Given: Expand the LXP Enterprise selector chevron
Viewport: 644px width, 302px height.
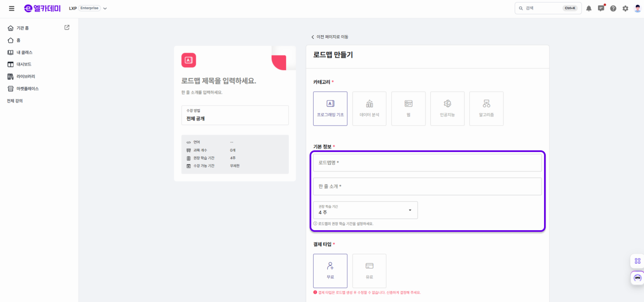Looking at the screenshot, I should (105, 8).
